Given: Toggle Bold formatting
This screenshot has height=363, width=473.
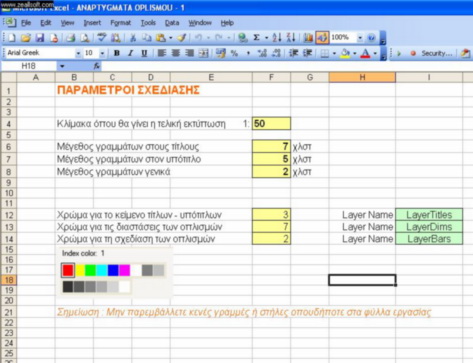Looking at the screenshot, I should click(117, 53).
